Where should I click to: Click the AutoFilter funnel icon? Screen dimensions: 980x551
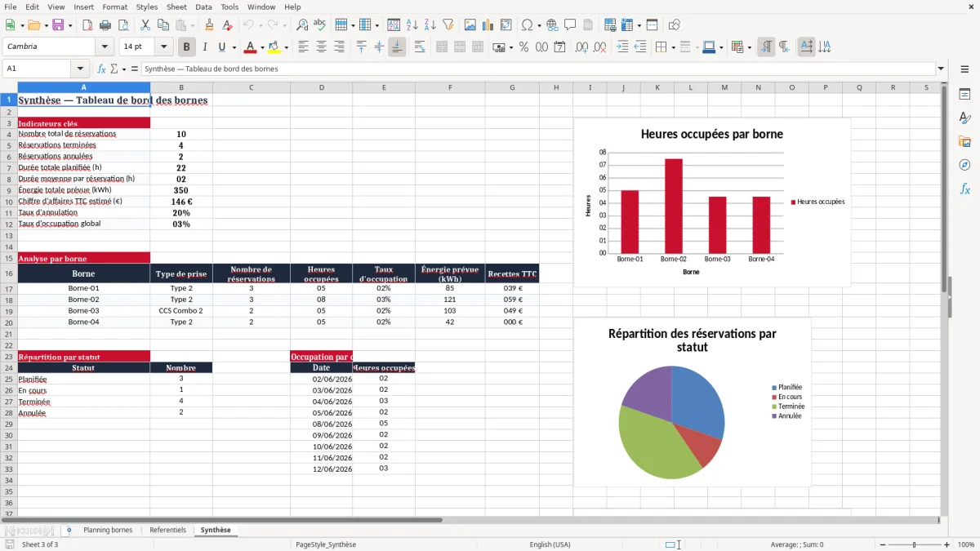[x=448, y=25]
